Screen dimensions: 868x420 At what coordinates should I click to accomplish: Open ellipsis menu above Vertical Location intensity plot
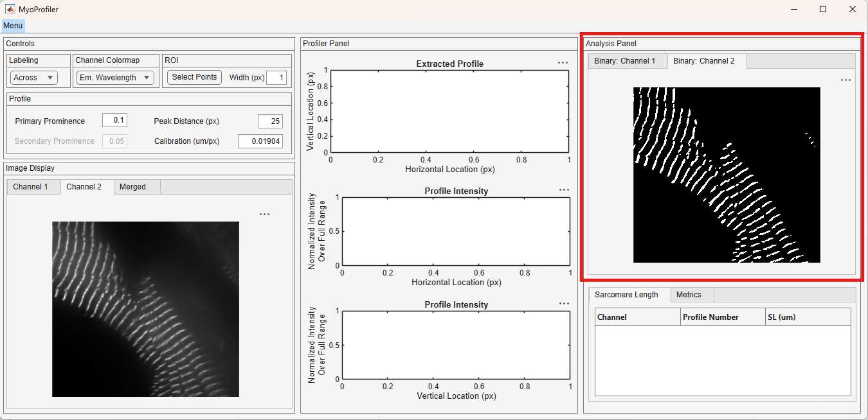tap(564, 304)
